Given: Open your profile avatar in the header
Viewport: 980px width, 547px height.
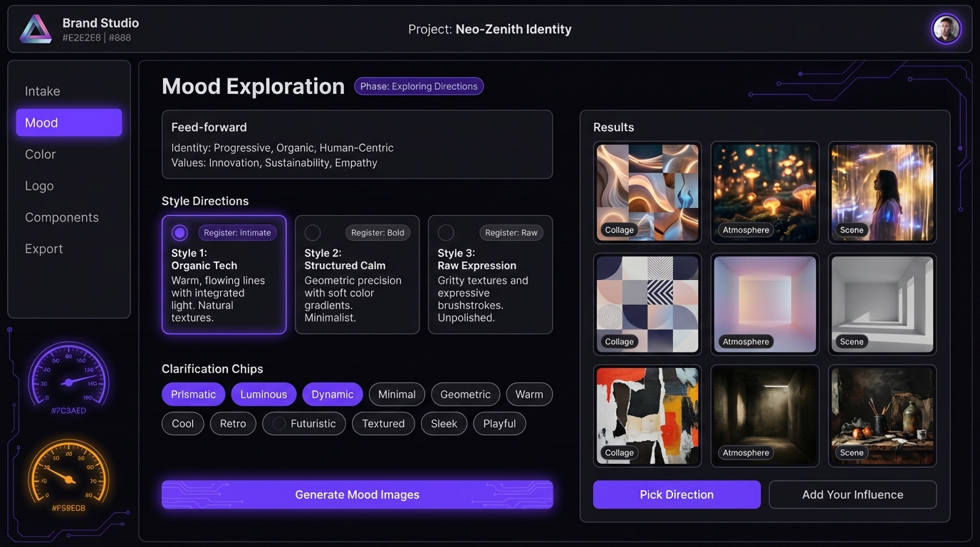Looking at the screenshot, I should point(946,28).
